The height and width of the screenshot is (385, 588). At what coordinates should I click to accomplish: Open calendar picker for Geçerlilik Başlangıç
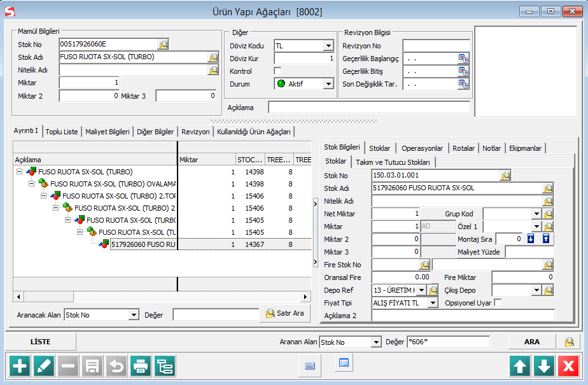(x=463, y=59)
